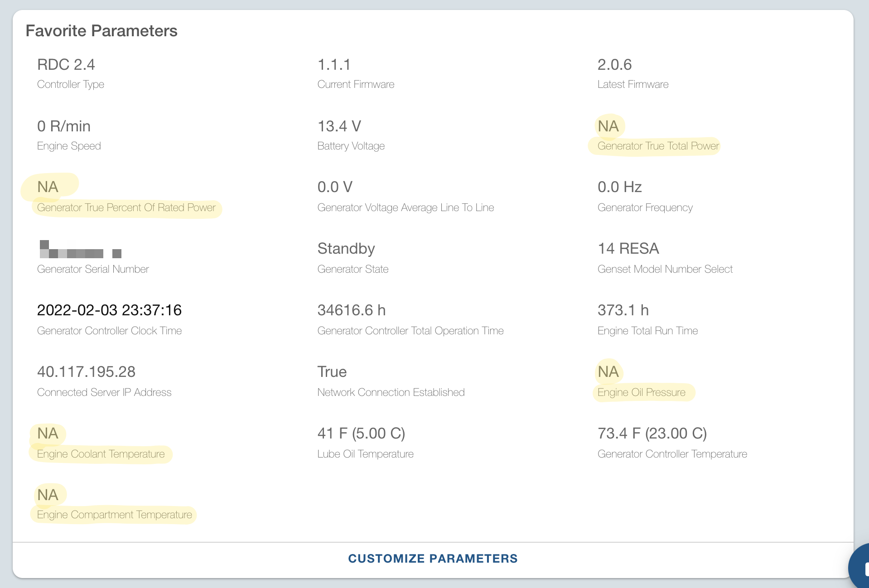Select the Connected Server IP Address value
869x588 pixels.
click(x=86, y=371)
